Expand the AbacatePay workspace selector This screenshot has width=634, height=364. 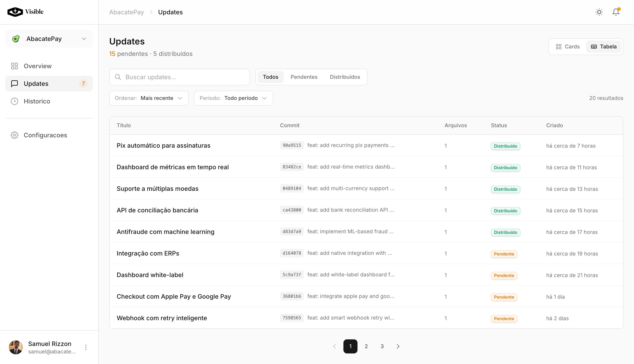click(49, 39)
